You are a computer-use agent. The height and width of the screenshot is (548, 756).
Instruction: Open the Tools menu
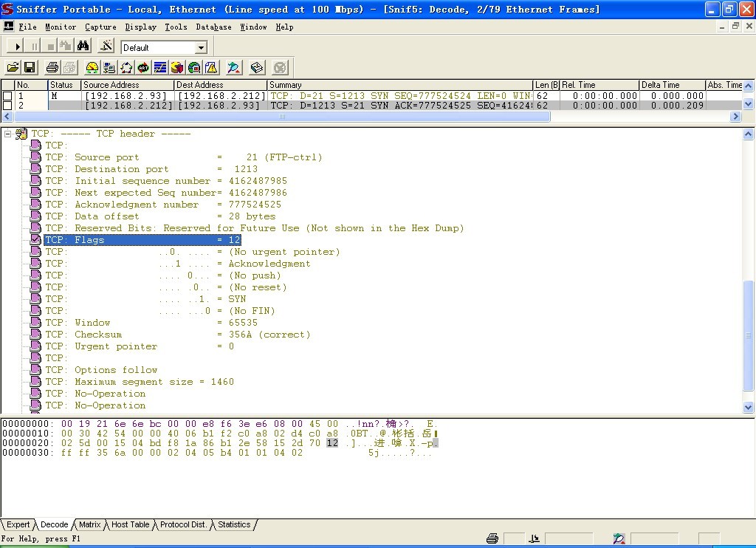176,27
